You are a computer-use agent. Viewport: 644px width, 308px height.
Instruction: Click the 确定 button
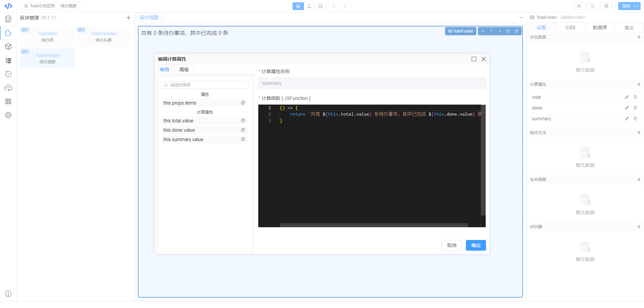click(476, 245)
